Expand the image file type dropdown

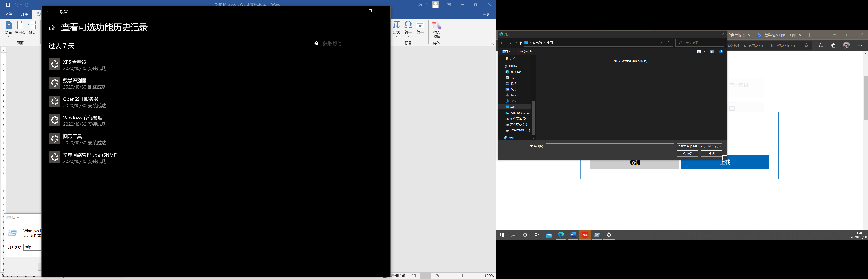pos(720,146)
